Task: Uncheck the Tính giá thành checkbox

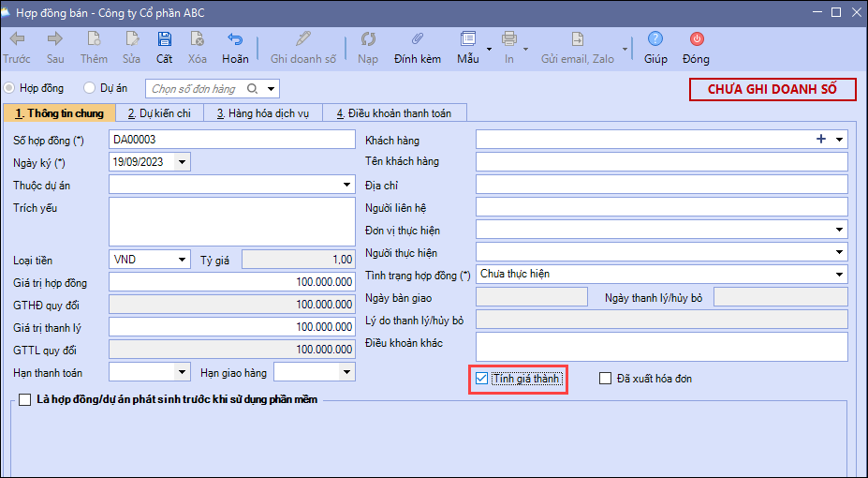Action: point(482,379)
